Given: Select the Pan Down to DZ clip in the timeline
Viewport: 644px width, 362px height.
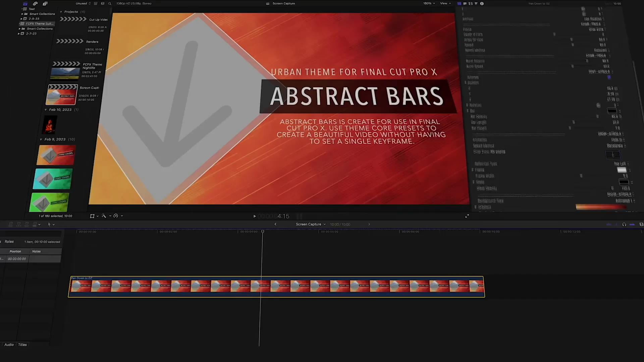Looking at the screenshot, I should tap(277, 287).
